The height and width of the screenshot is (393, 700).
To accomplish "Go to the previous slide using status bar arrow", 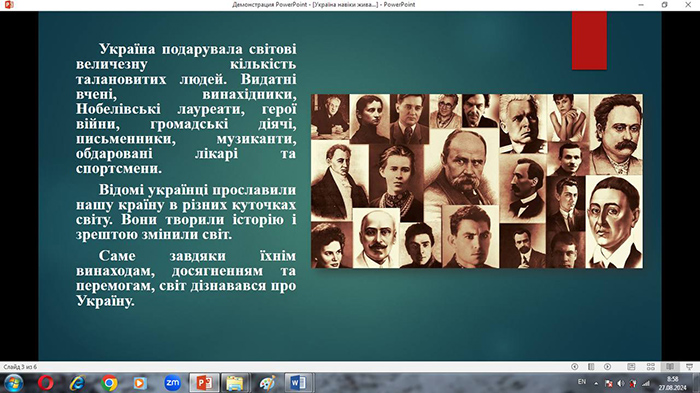I will (x=575, y=367).
